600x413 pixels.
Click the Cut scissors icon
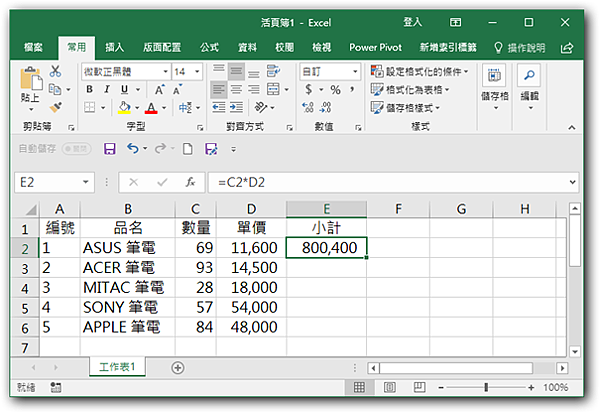(55, 71)
